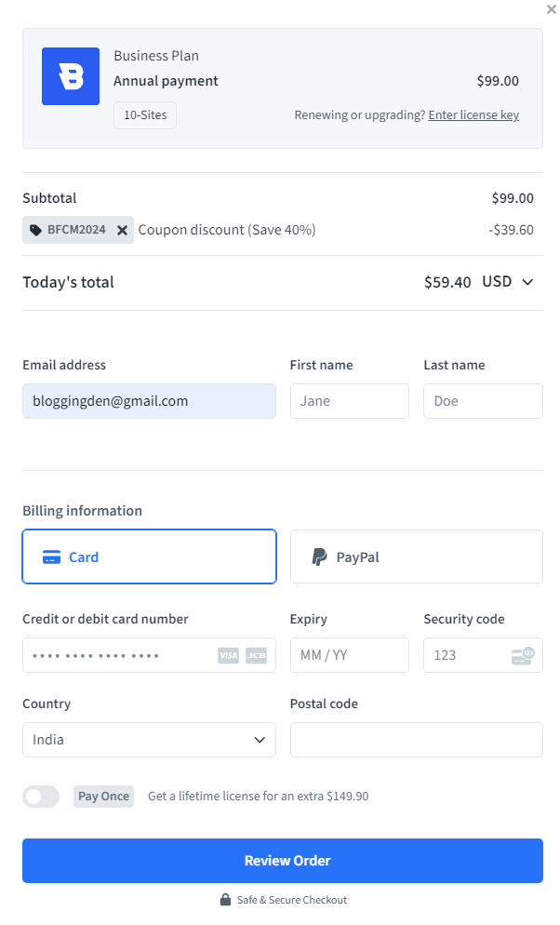
Task: Select the Card payment method
Action: point(149,556)
